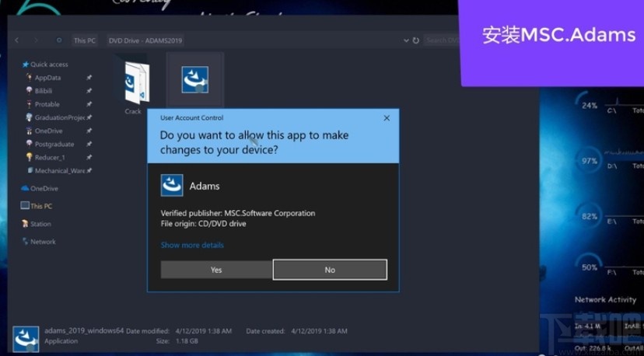Open the Show more details link

(x=192, y=245)
